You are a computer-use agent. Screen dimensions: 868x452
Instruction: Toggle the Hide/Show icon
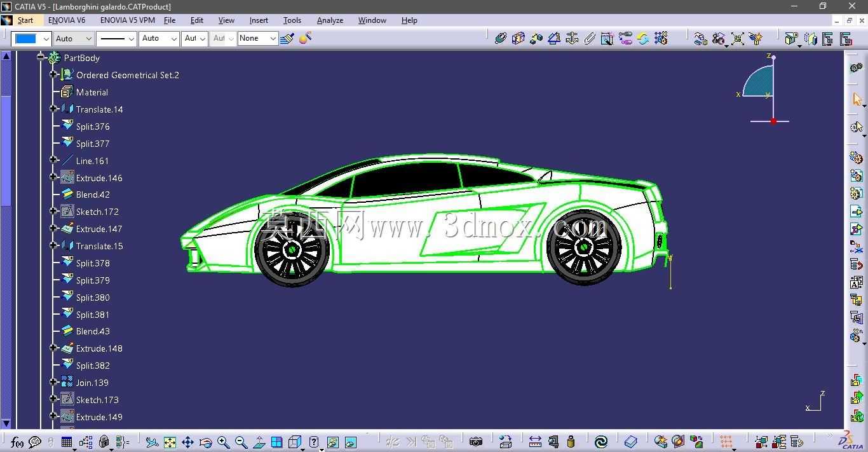pyautogui.click(x=332, y=442)
